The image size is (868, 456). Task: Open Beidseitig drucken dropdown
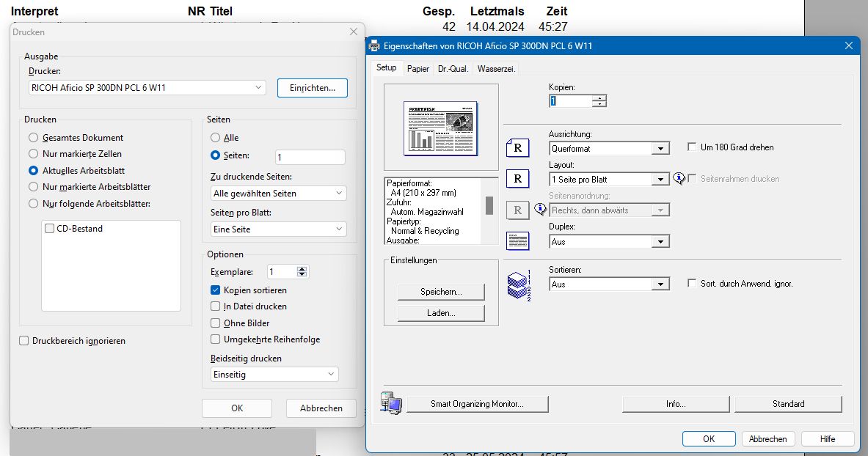[x=274, y=375]
